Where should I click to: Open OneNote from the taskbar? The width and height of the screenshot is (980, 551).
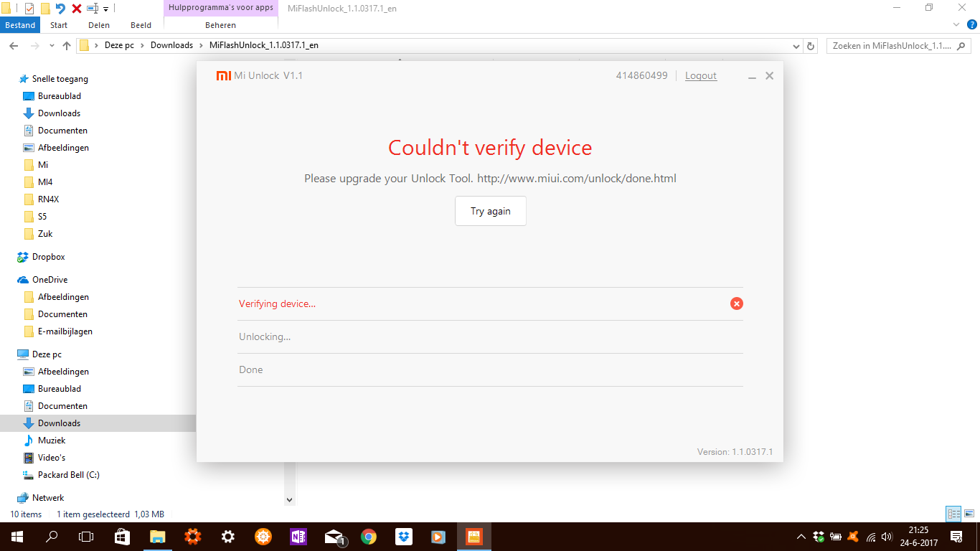pyautogui.click(x=298, y=537)
